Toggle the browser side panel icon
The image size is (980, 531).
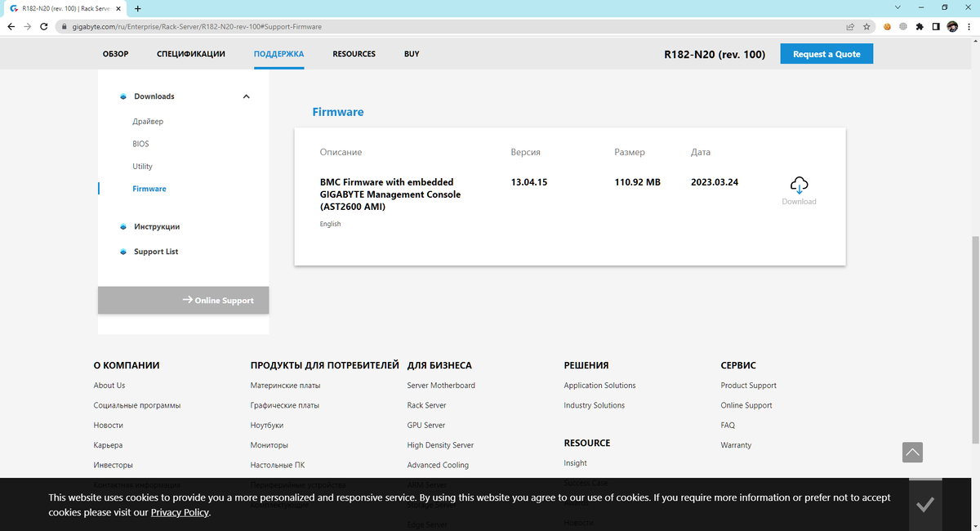[x=936, y=26]
